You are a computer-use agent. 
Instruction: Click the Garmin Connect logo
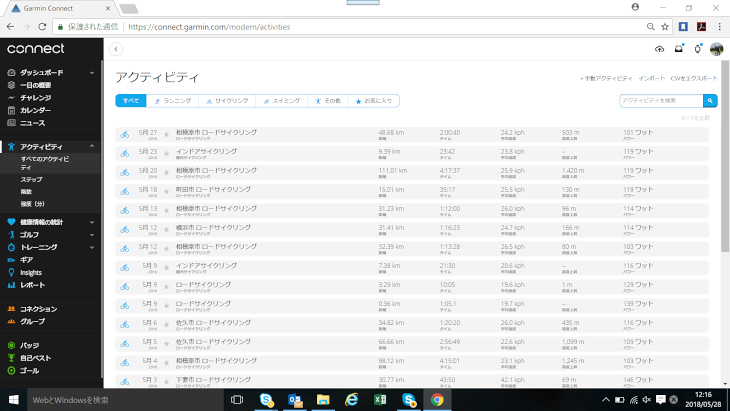pos(36,48)
